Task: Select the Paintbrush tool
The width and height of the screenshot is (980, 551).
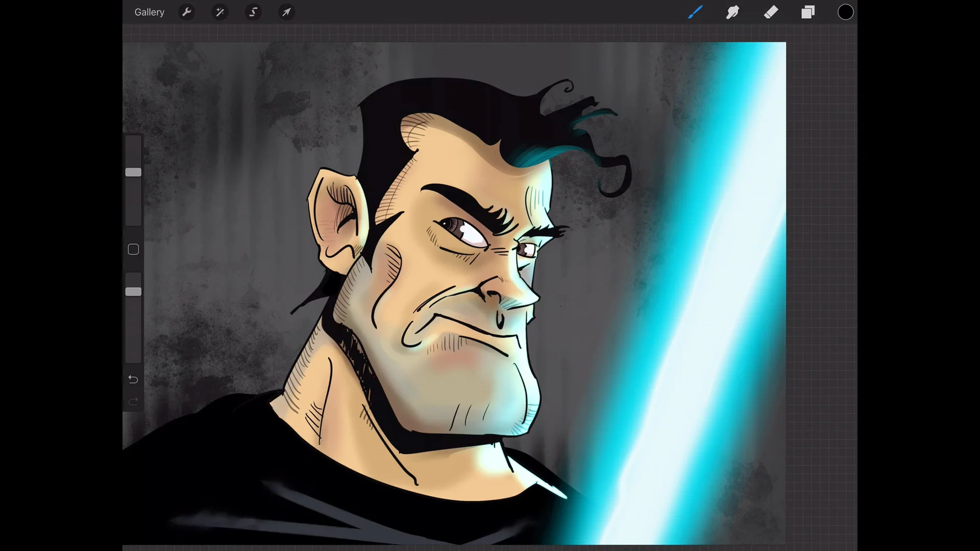Action: pyautogui.click(x=695, y=12)
